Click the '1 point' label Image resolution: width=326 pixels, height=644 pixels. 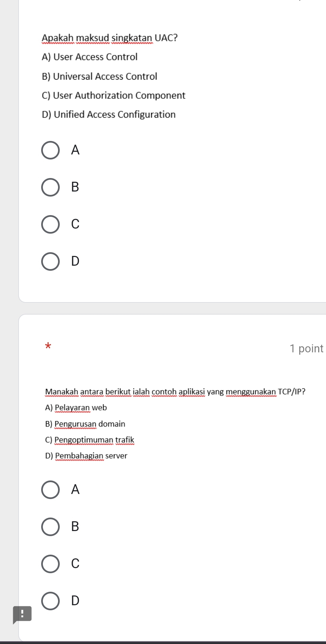click(x=306, y=348)
